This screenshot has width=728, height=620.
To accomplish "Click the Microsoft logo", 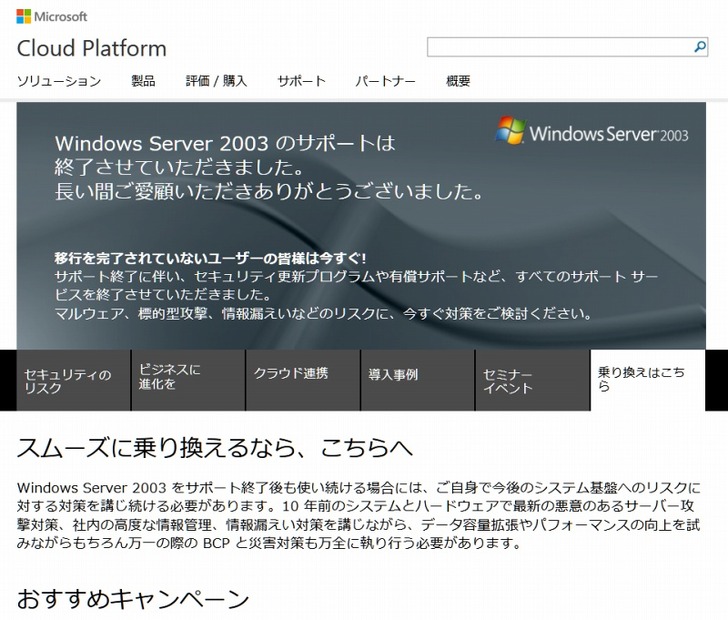I will [x=52, y=17].
